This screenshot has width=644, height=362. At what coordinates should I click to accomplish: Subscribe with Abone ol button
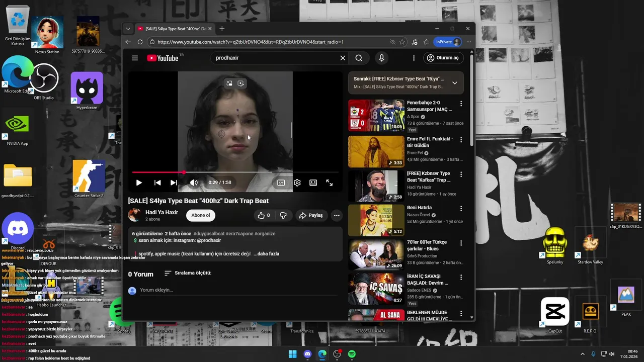tap(201, 215)
